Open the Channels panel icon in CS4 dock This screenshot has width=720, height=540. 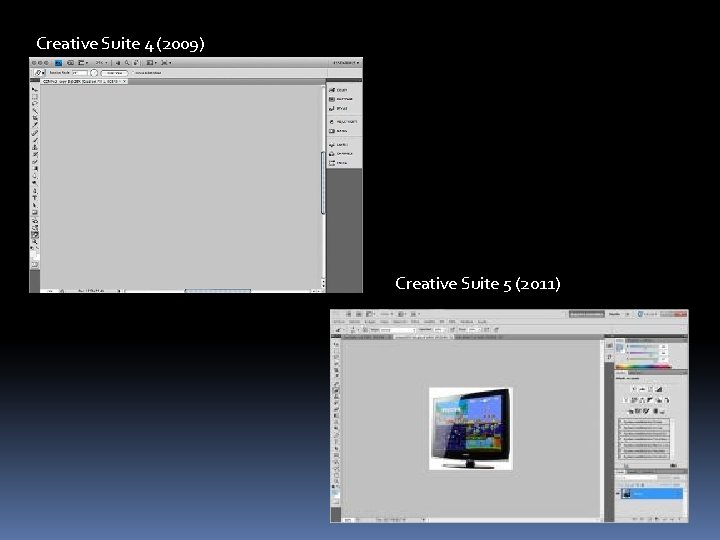pyautogui.click(x=332, y=153)
